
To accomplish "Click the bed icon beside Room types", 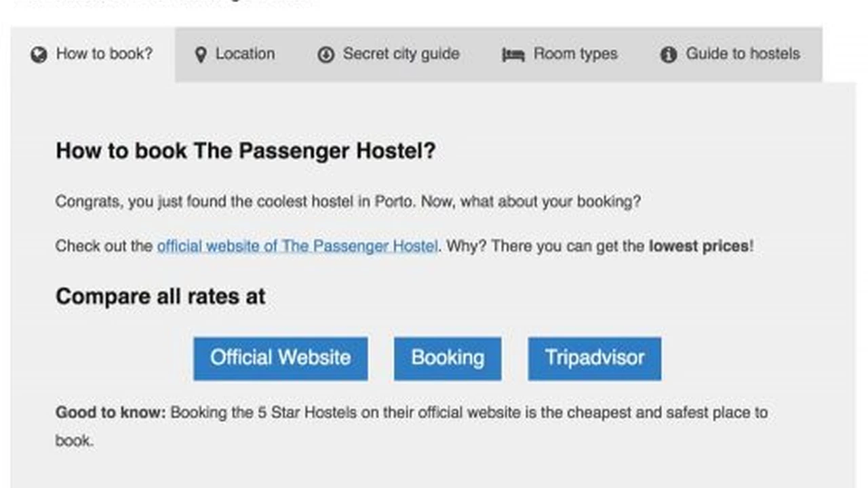I will (x=513, y=55).
